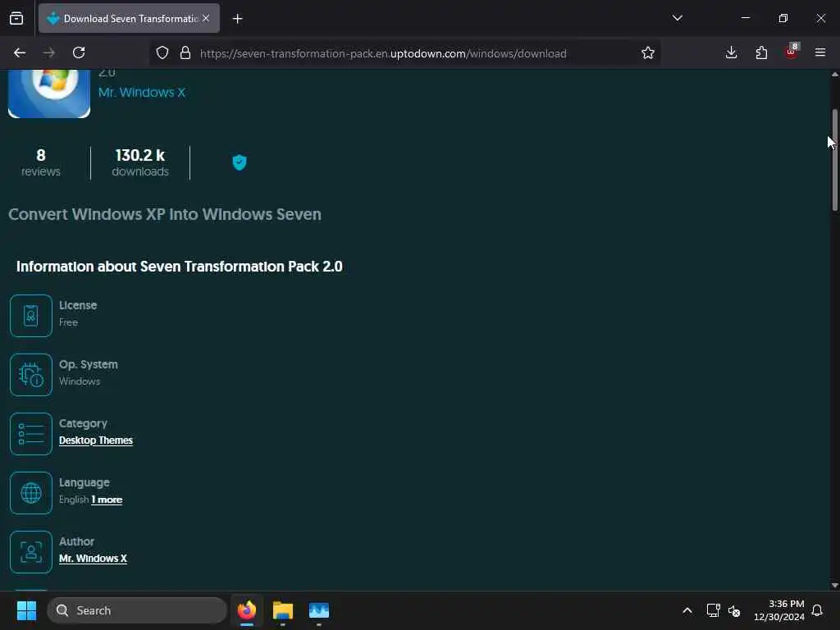View site security padlock info
Image resolution: width=840 pixels, height=630 pixels.
tap(185, 52)
